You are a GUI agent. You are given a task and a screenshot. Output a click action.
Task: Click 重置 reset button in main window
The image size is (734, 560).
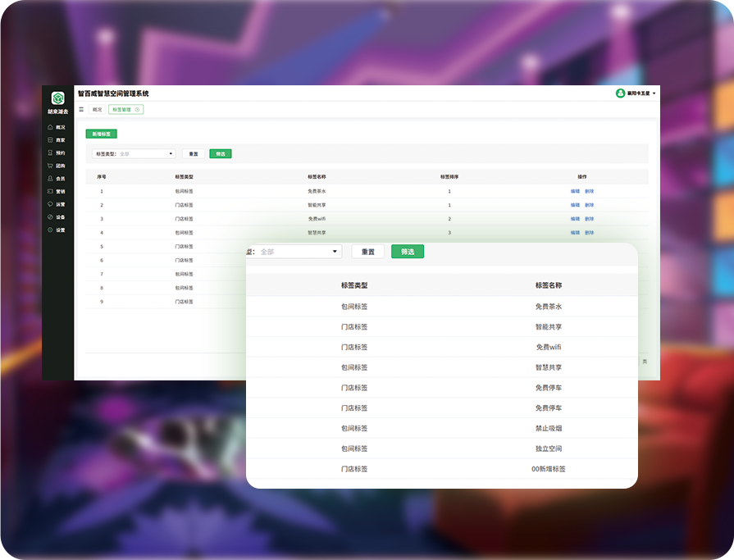(194, 154)
